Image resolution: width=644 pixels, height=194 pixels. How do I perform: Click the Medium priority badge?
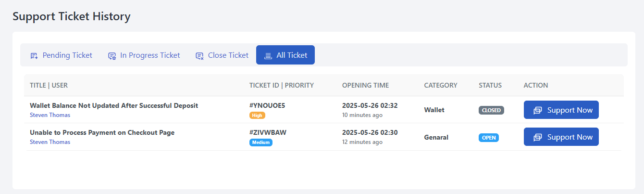click(x=261, y=142)
